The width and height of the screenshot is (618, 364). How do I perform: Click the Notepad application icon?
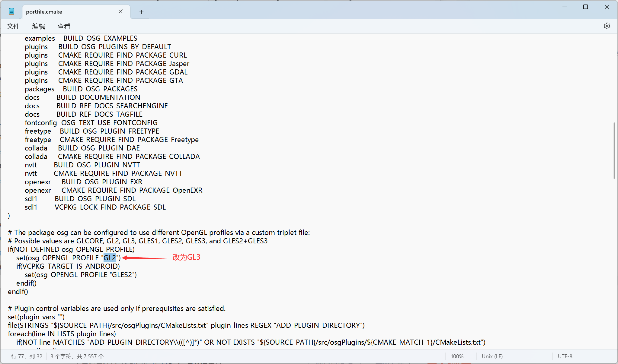click(11, 11)
